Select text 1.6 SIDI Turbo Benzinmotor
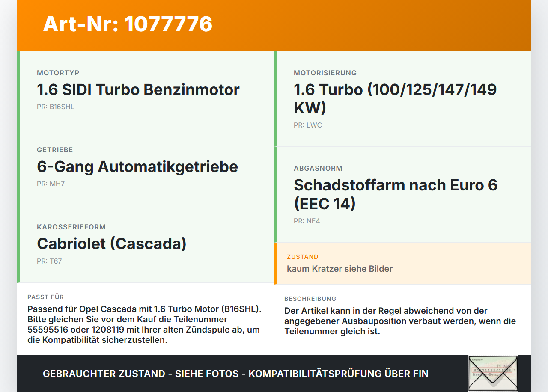The height and width of the screenshot is (392, 548). click(x=138, y=90)
